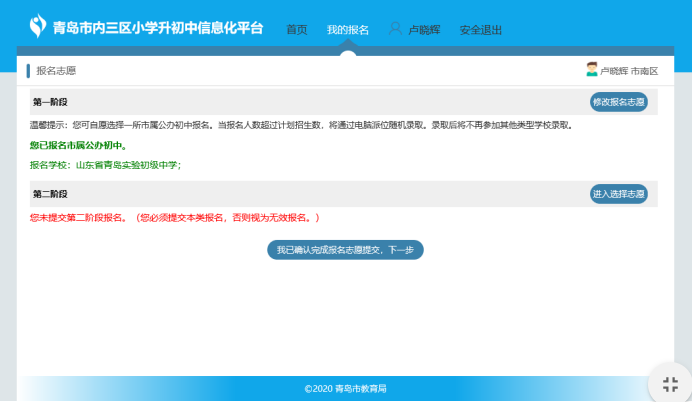Open the 我的报名 navigation item
This screenshot has width=692, height=402.
(347, 30)
